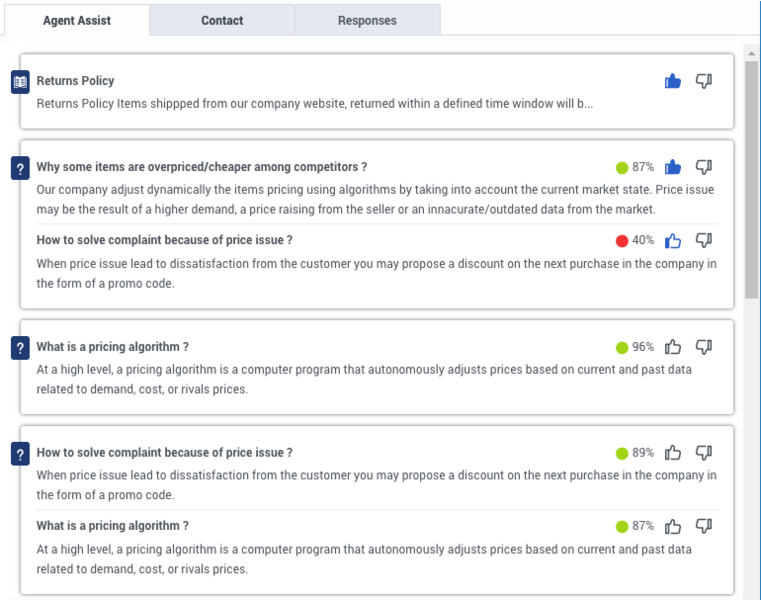Open the Responses tab

(367, 20)
